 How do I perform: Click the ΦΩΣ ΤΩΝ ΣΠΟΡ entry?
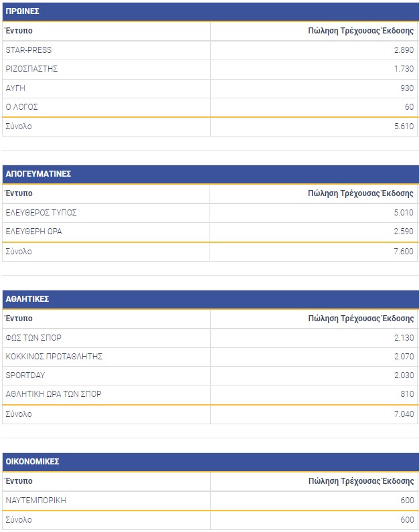point(33,338)
